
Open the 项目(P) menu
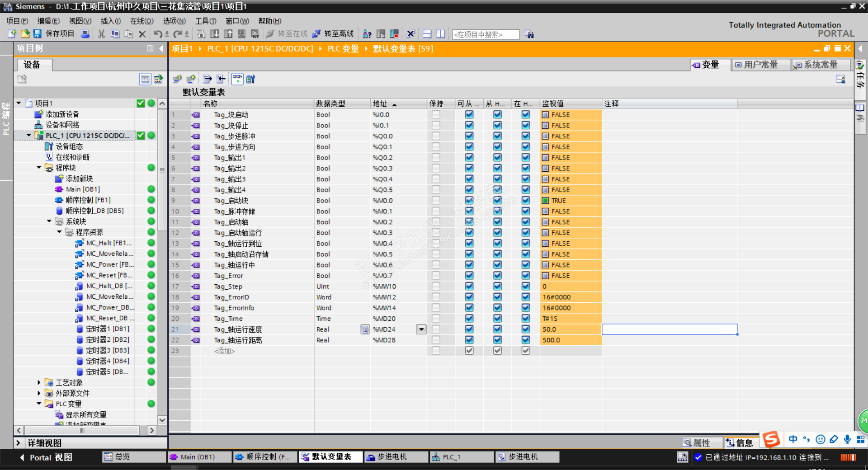tap(17, 21)
